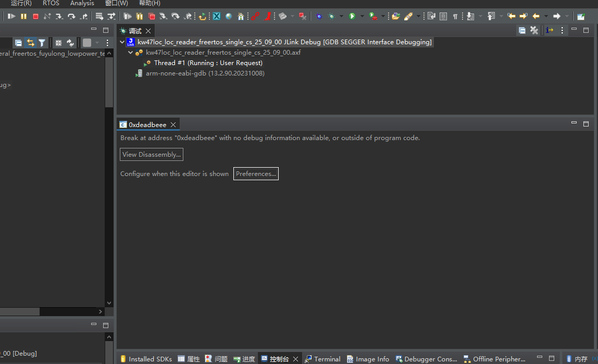Switch to the Installed SDKs tab
Image resolution: width=598 pixels, height=364 pixels.
pos(146,359)
